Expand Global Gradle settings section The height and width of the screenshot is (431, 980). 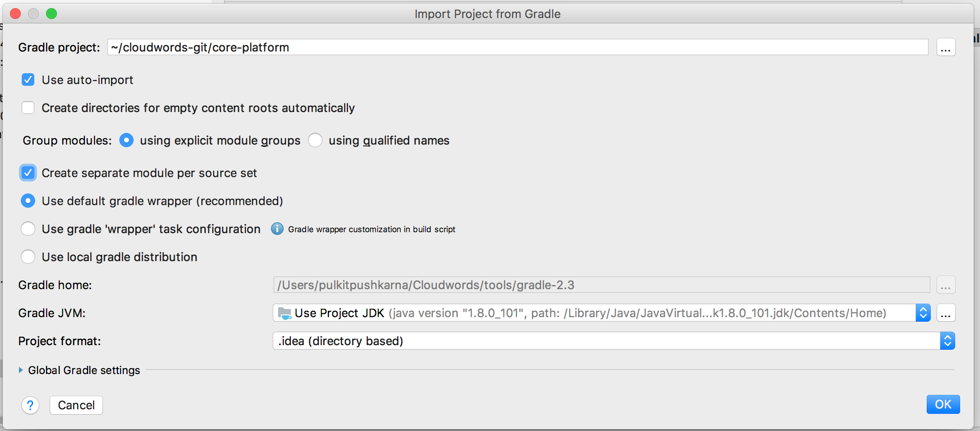coord(21,370)
